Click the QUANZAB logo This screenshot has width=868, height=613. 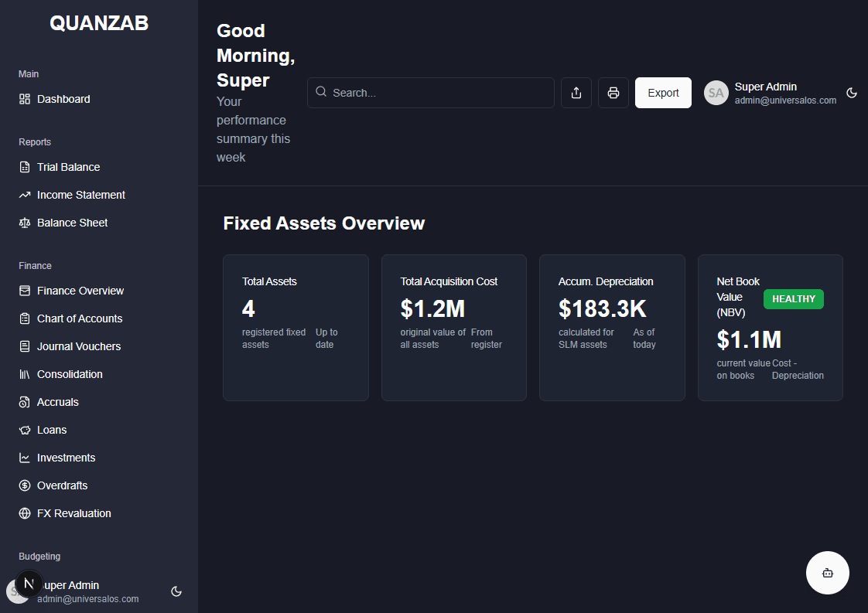99,23
